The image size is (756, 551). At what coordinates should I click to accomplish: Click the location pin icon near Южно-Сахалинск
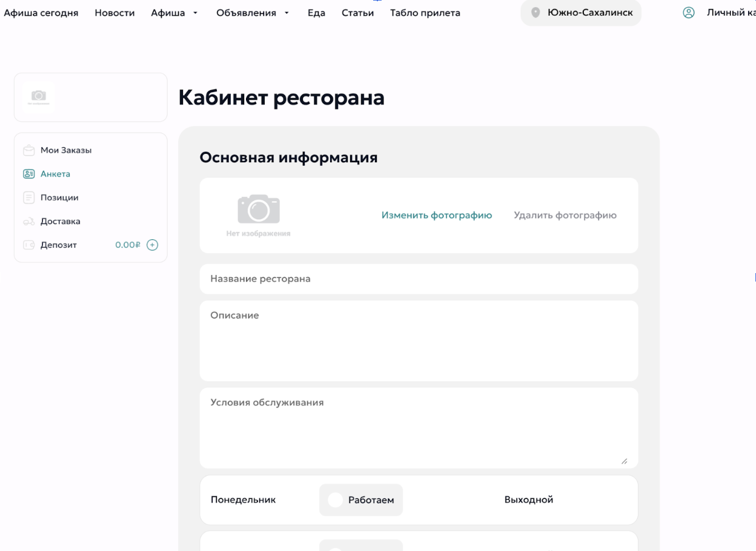[x=535, y=13]
